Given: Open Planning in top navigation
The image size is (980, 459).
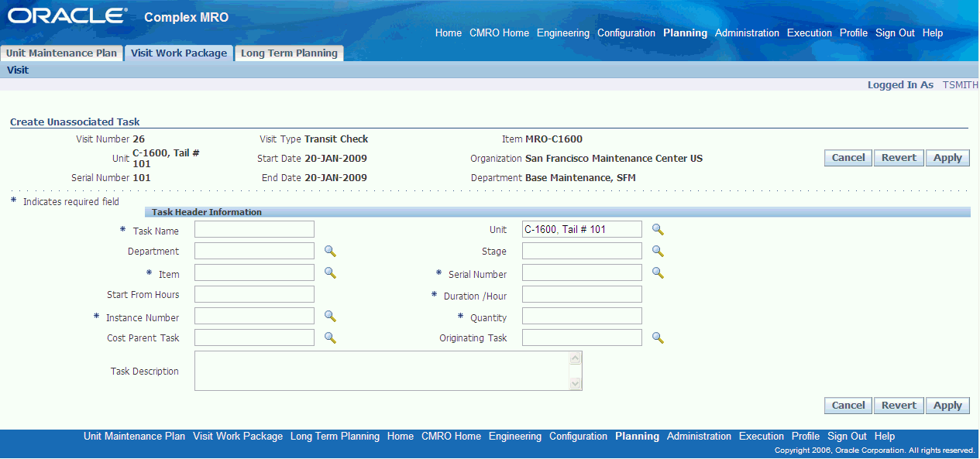Looking at the screenshot, I should [x=685, y=33].
